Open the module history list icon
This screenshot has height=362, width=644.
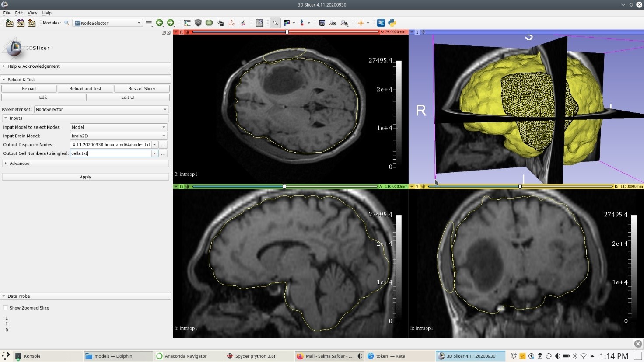coord(149,23)
